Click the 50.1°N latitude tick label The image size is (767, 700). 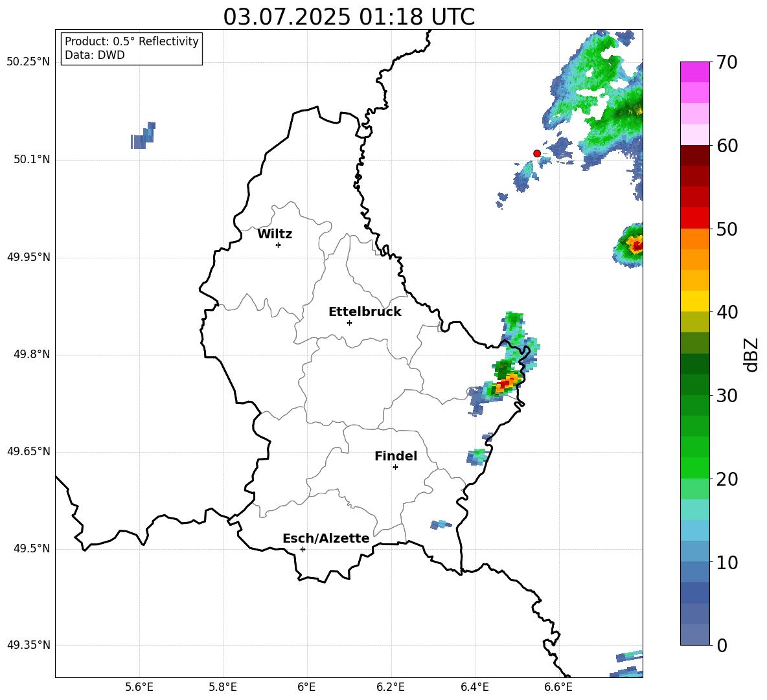(32, 160)
